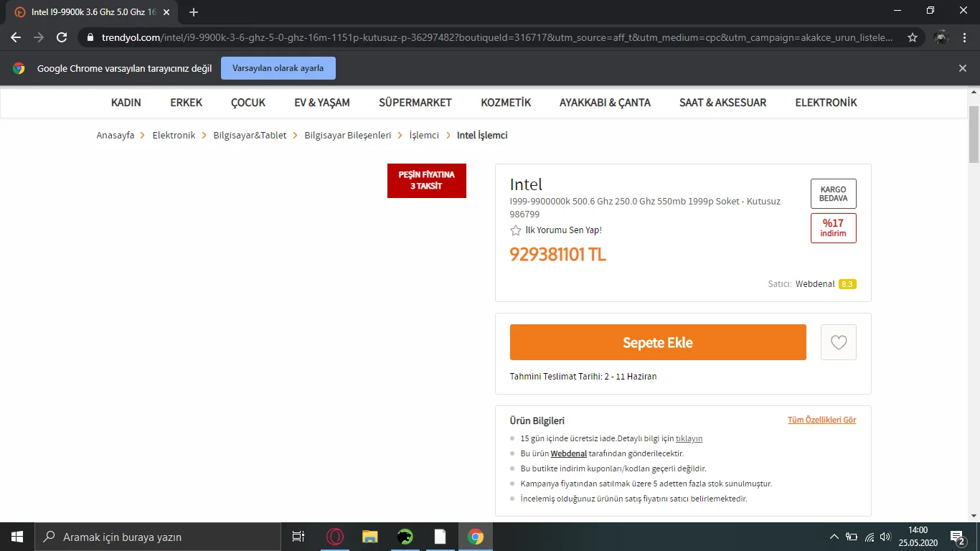
Task: Open the ELEKTRONİK category menu
Action: coord(826,103)
